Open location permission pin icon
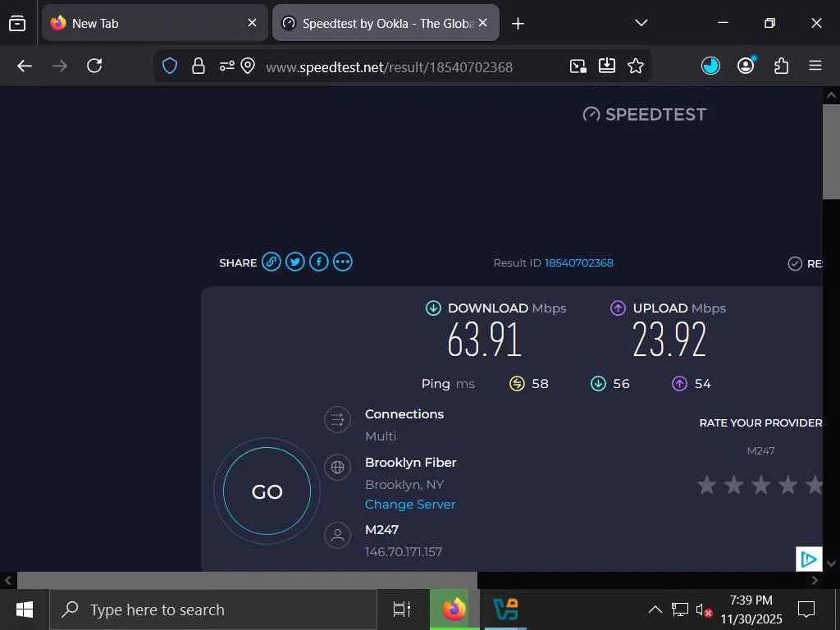The width and height of the screenshot is (840, 630). (248, 66)
